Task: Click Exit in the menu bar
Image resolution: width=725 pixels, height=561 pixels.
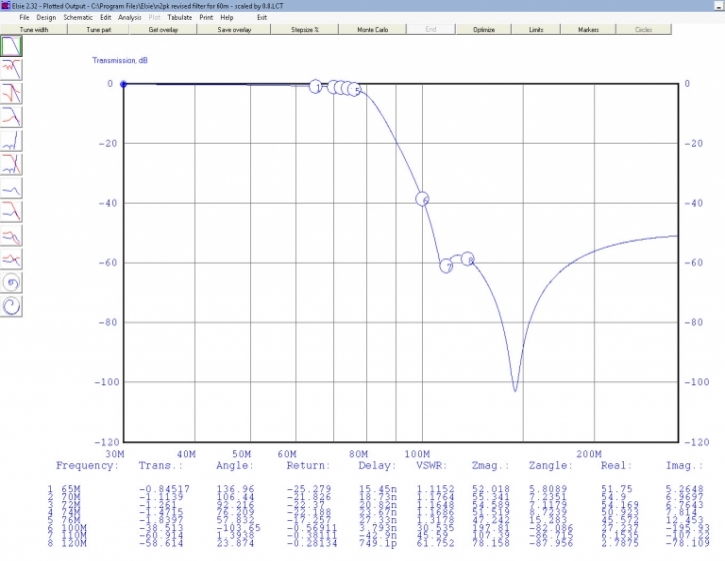Action: (x=262, y=18)
